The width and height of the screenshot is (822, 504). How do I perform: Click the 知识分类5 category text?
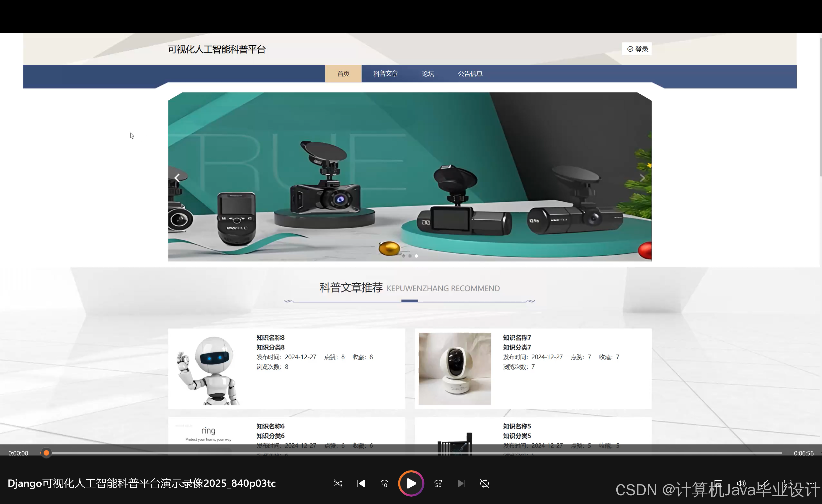(x=517, y=436)
